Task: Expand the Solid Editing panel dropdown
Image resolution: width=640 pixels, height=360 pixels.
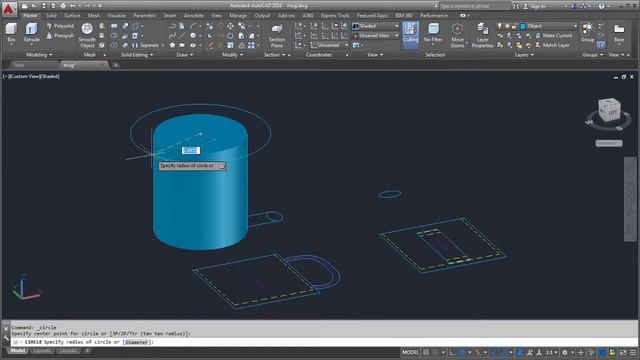Action: (x=137, y=55)
